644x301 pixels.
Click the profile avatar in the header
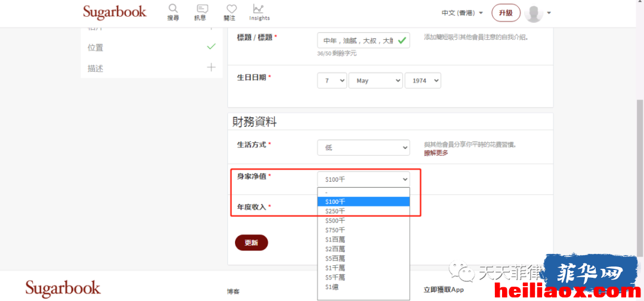534,13
